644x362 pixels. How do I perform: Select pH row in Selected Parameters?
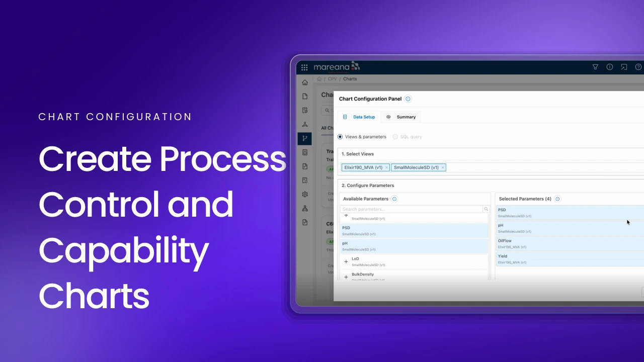[x=570, y=228]
